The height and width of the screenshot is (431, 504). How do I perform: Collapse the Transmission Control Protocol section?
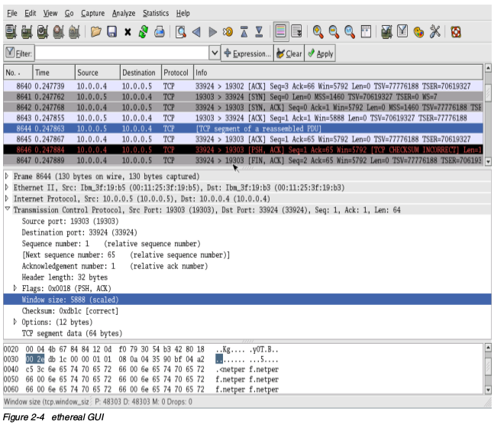pyautogui.click(x=8, y=208)
